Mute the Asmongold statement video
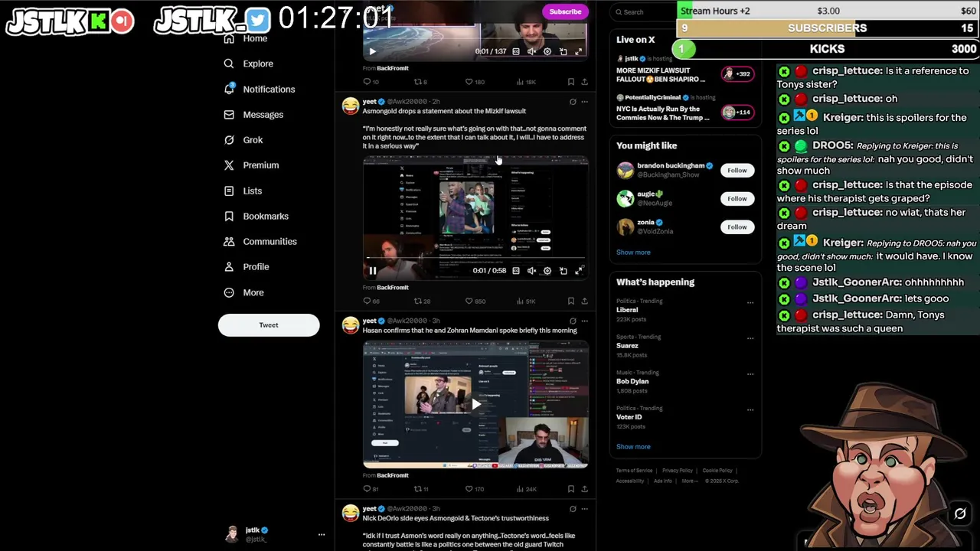 click(x=531, y=271)
